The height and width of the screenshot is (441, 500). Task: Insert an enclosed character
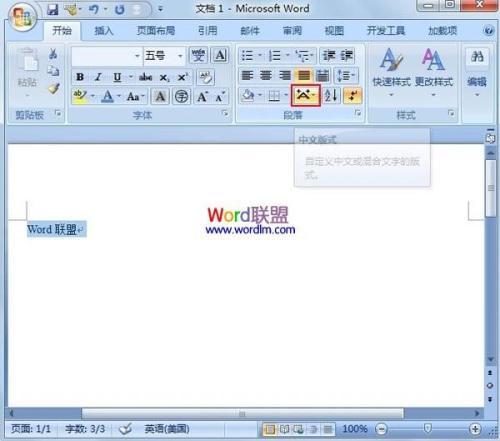coord(181,97)
